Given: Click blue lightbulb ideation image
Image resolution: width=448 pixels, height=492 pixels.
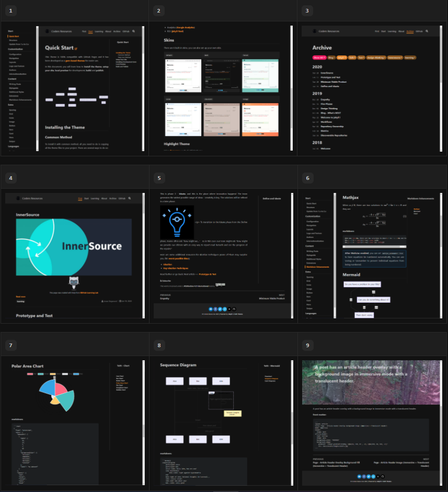Looking at the screenshot, I should click(177, 222).
